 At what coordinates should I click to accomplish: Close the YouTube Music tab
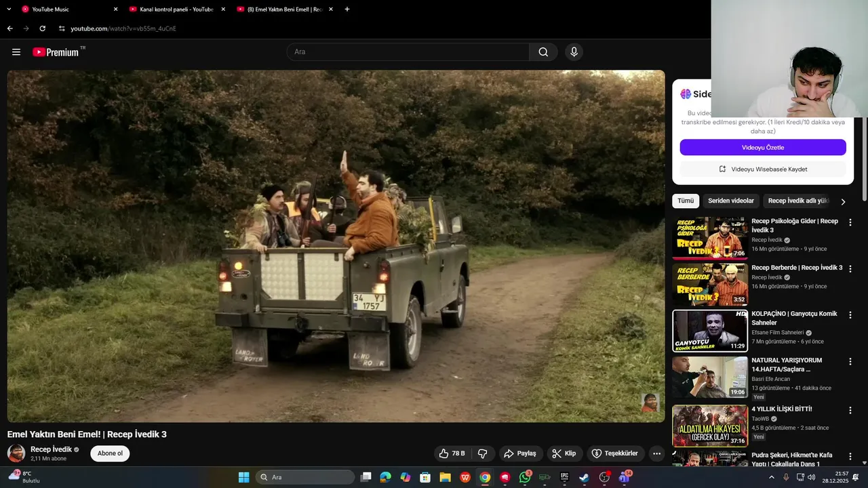pyautogui.click(x=115, y=9)
